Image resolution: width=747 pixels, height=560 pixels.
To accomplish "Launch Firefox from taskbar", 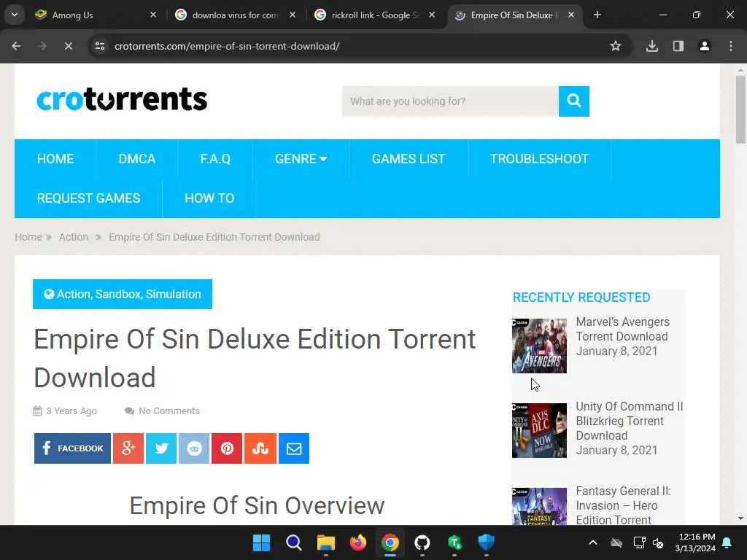I will click(x=357, y=542).
